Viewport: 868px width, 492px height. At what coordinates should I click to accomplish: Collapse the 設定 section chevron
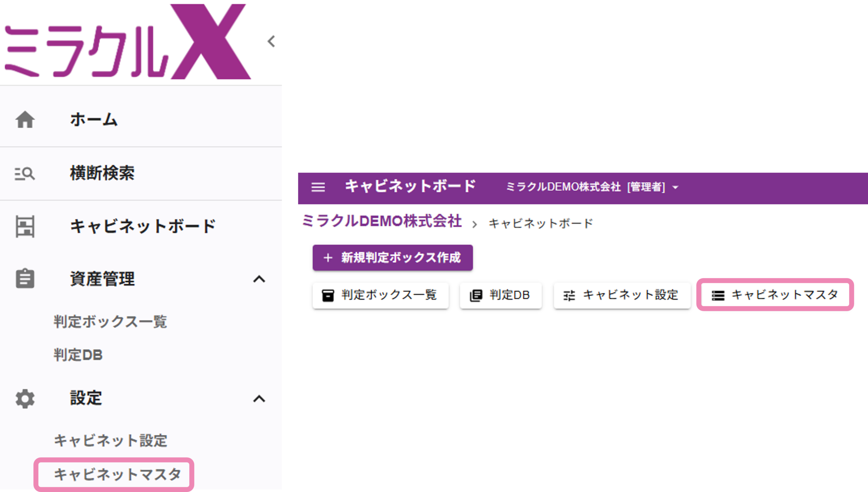tap(259, 399)
